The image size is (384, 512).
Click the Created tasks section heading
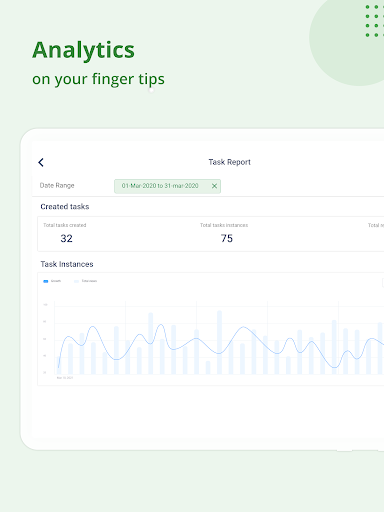(65, 207)
